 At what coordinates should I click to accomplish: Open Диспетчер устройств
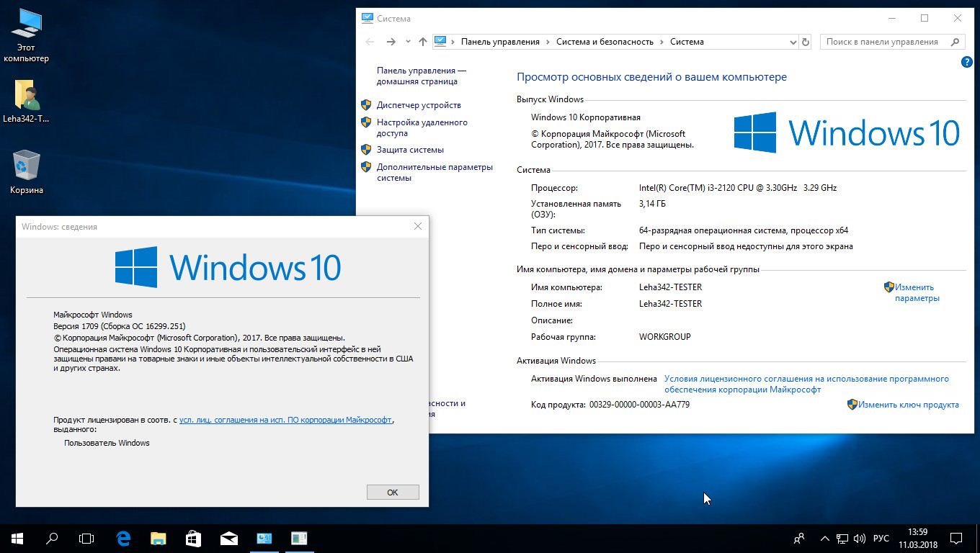(x=419, y=105)
